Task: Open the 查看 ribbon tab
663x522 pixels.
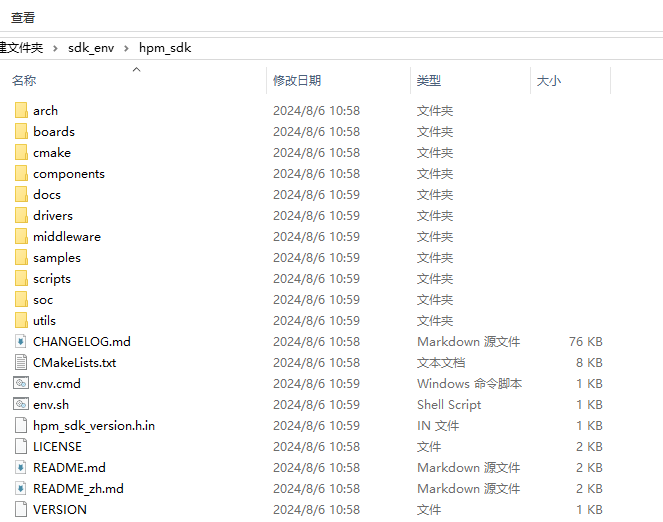Action: (23, 17)
